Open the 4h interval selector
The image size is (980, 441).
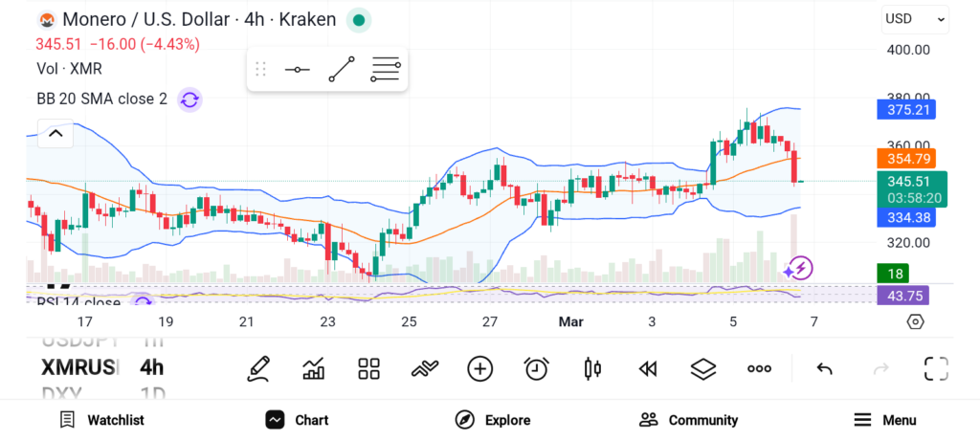pos(151,367)
